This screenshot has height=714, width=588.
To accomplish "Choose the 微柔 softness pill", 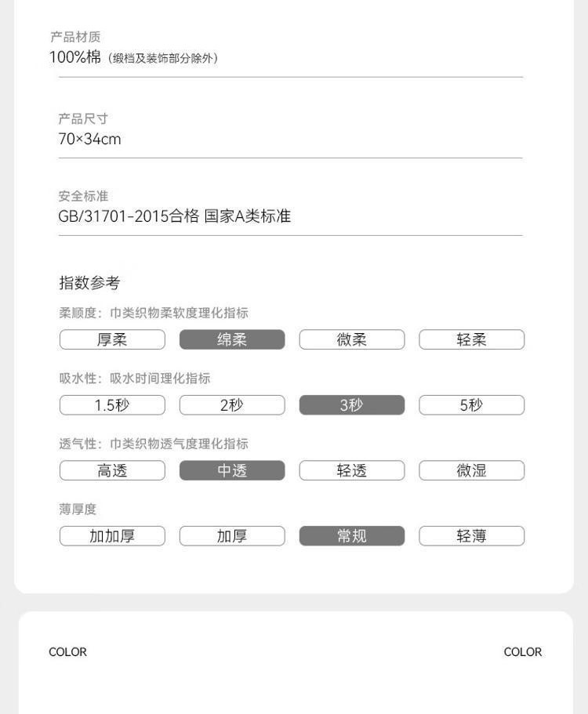I will pyautogui.click(x=351, y=339).
